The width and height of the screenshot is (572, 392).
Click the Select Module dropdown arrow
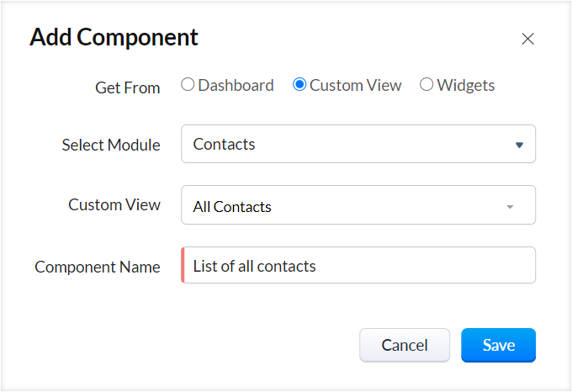(519, 145)
